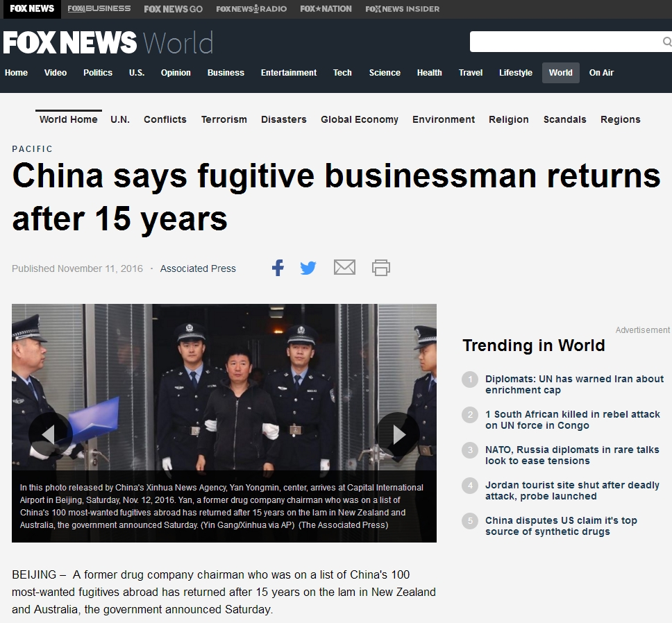Email this article via envelope icon
672x623 pixels.
[344, 267]
